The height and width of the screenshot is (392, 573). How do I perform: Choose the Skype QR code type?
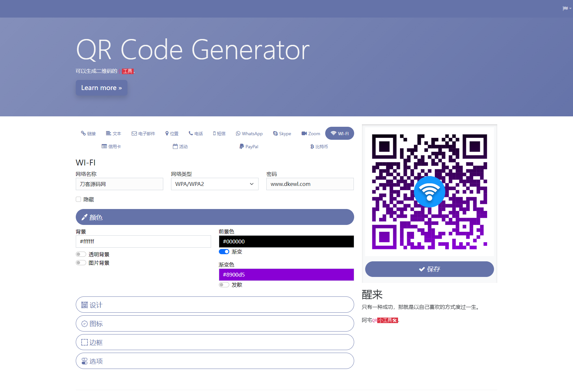pyautogui.click(x=282, y=133)
